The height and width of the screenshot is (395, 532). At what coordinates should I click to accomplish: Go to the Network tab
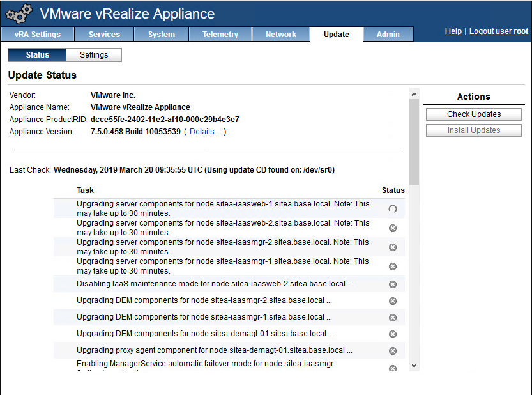click(281, 35)
